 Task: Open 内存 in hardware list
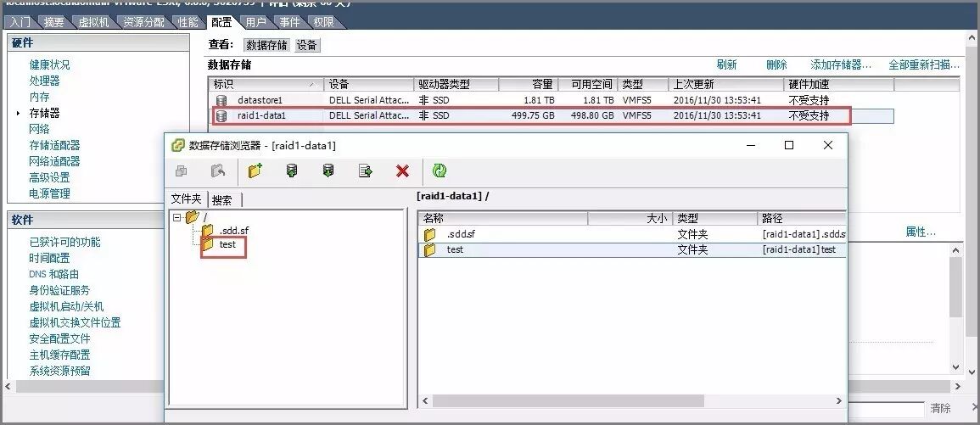click(39, 97)
